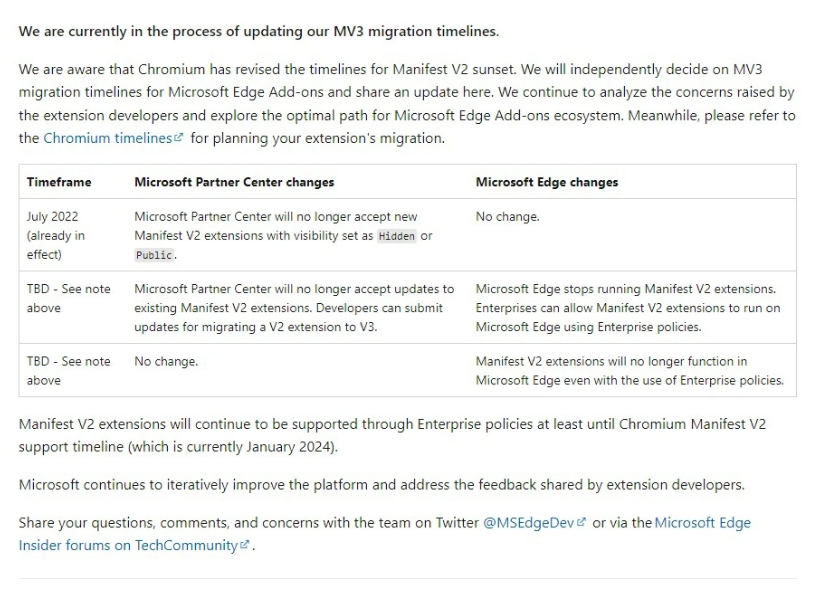Click the July 2022 timeframe cell
Screen dimensions: 817x590
coord(73,235)
